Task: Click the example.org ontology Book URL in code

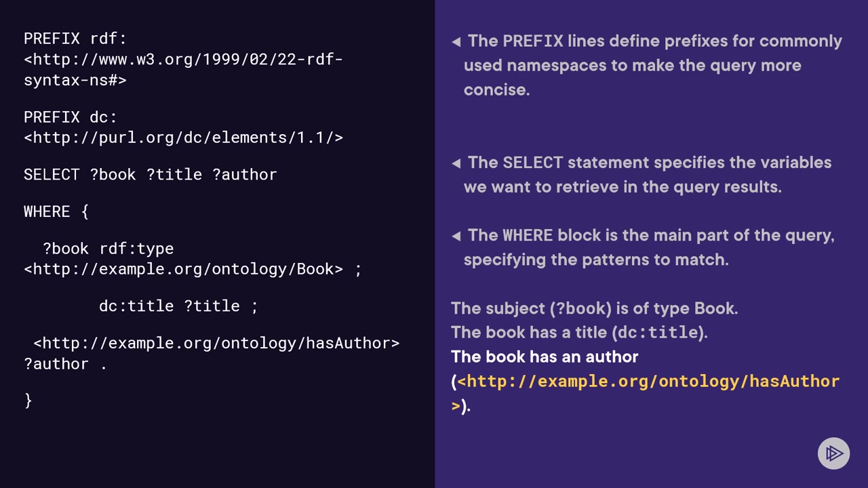Action: coord(183,269)
